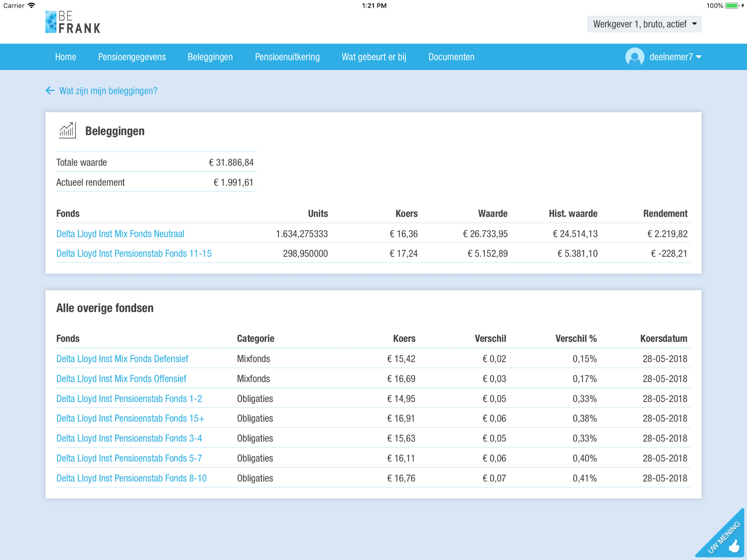747x560 pixels.
Task: Click the Hist. waarde value € 5.381,10
Action: coord(577,254)
